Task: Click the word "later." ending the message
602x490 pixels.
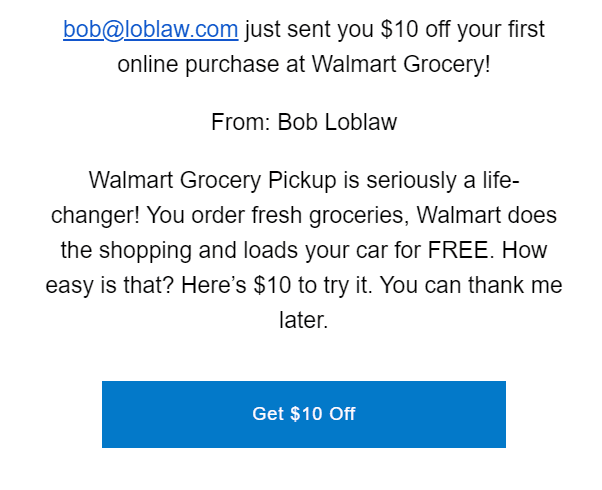Action: pyautogui.click(x=302, y=320)
